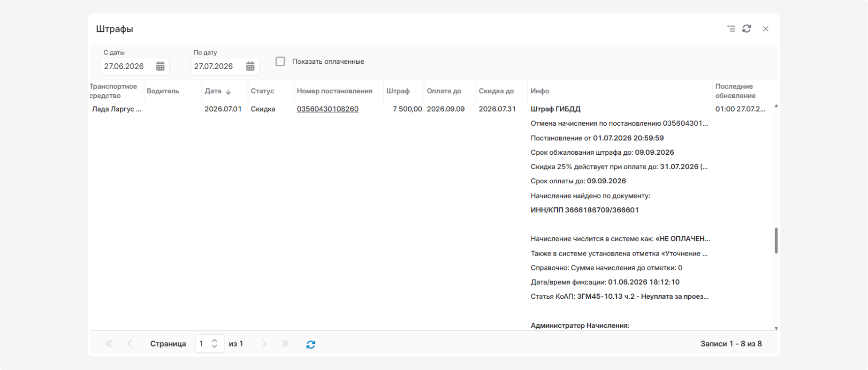Refresh the fines window via header icon
The width and height of the screenshot is (868, 370).
(746, 29)
